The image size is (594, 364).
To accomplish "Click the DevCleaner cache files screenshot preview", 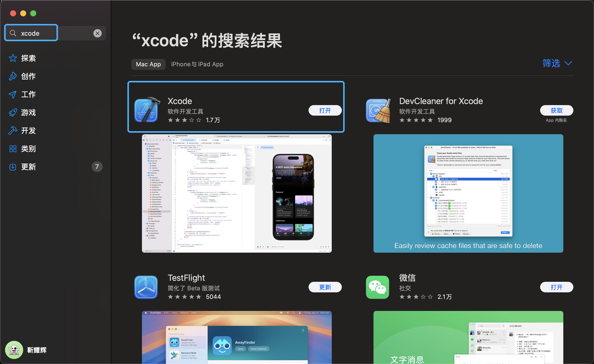I will point(468,193).
